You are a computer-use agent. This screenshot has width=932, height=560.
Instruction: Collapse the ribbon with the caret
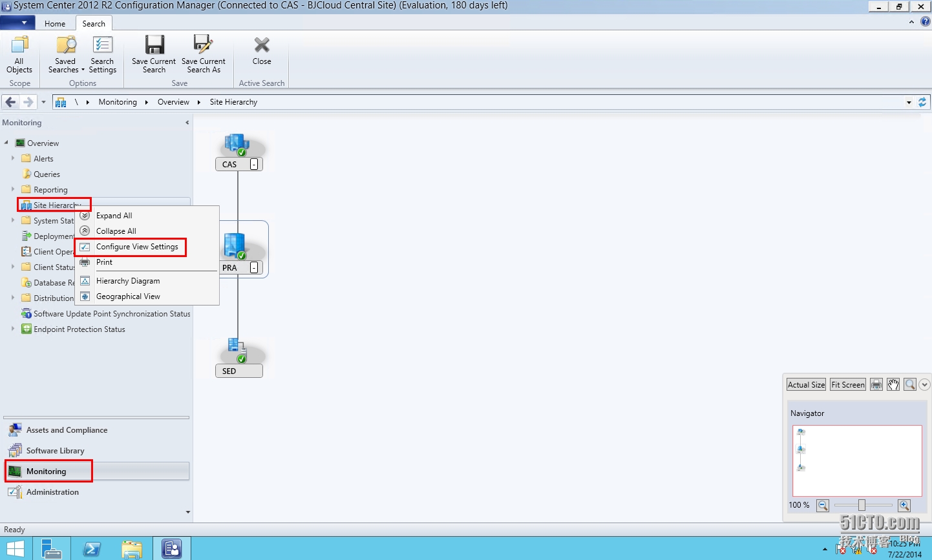(x=911, y=22)
